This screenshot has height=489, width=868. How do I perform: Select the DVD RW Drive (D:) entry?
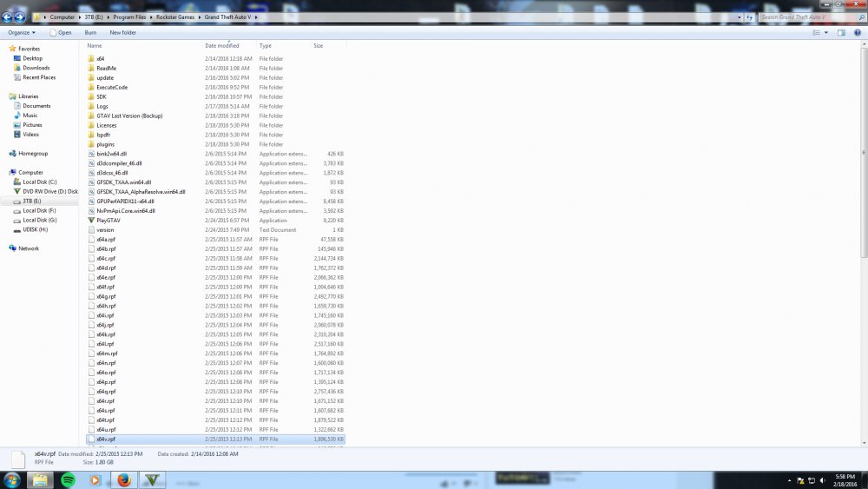click(x=49, y=191)
